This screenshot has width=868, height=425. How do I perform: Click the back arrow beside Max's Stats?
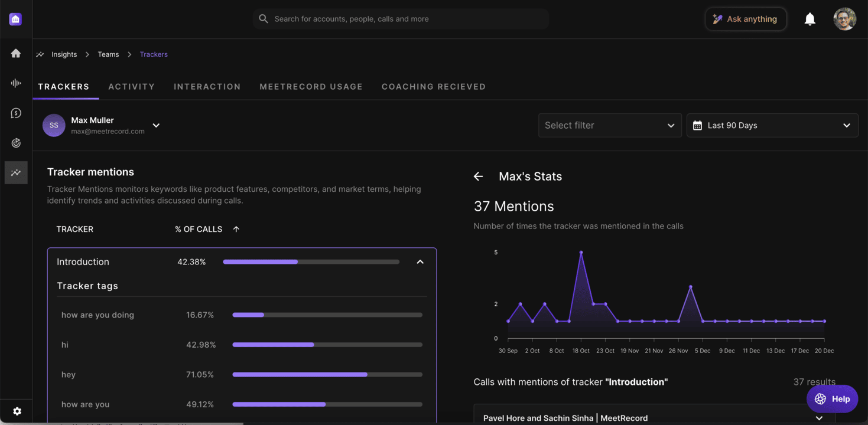(478, 176)
